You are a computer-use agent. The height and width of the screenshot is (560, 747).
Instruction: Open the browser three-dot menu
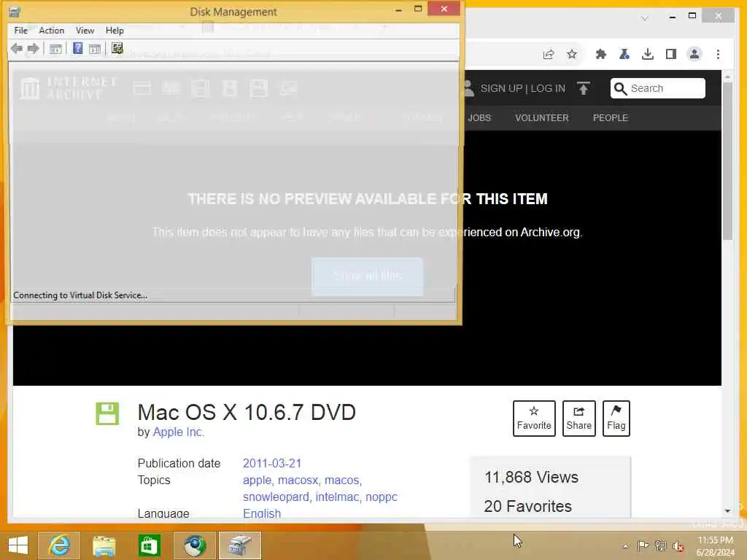tap(718, 54)
